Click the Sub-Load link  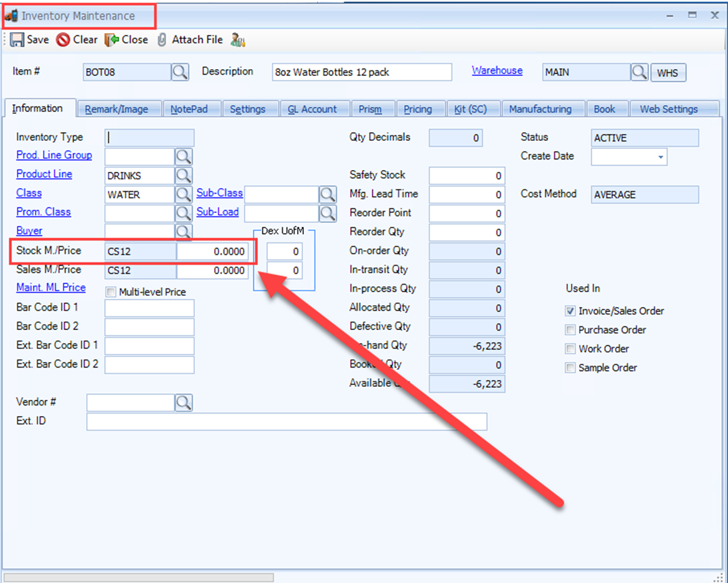click(x=217, y=212)
